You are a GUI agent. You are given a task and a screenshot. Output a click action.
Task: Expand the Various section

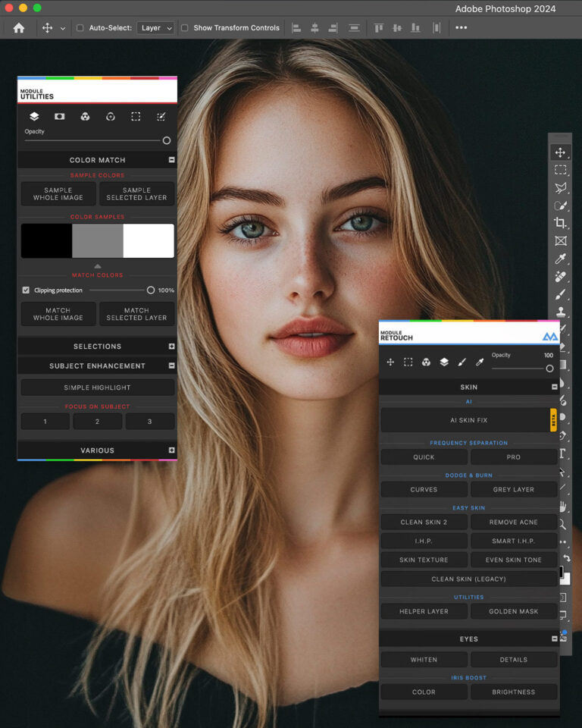click(x=172, y=450)
